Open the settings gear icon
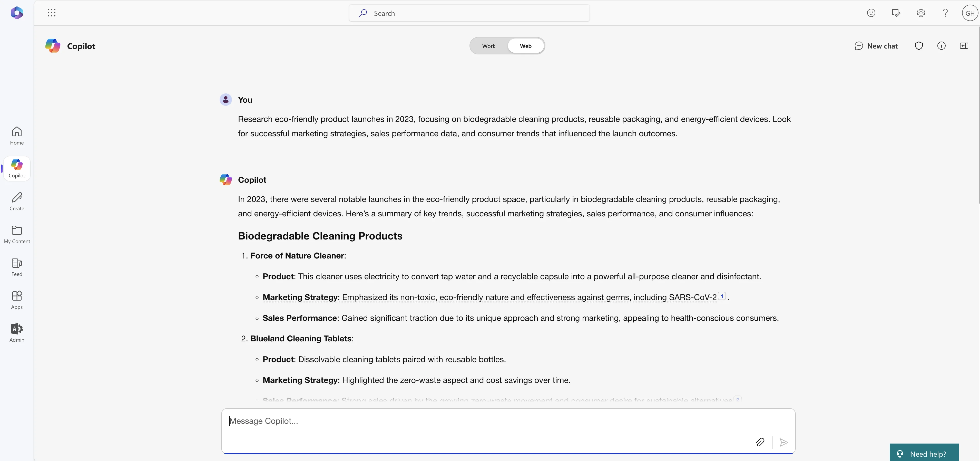This screenshot has height=461, width=980. pyautogui.click(x=921, y=13)
